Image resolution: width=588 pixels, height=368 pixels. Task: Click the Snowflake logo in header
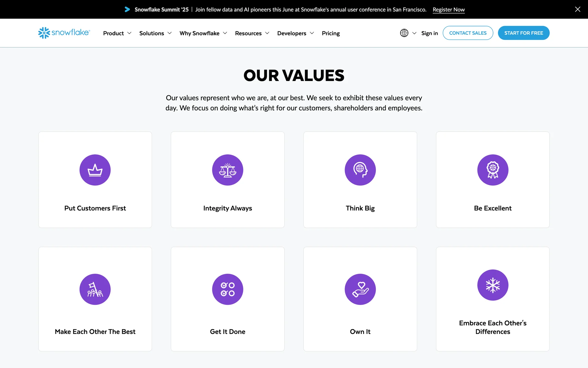click(x=64, y=33)
